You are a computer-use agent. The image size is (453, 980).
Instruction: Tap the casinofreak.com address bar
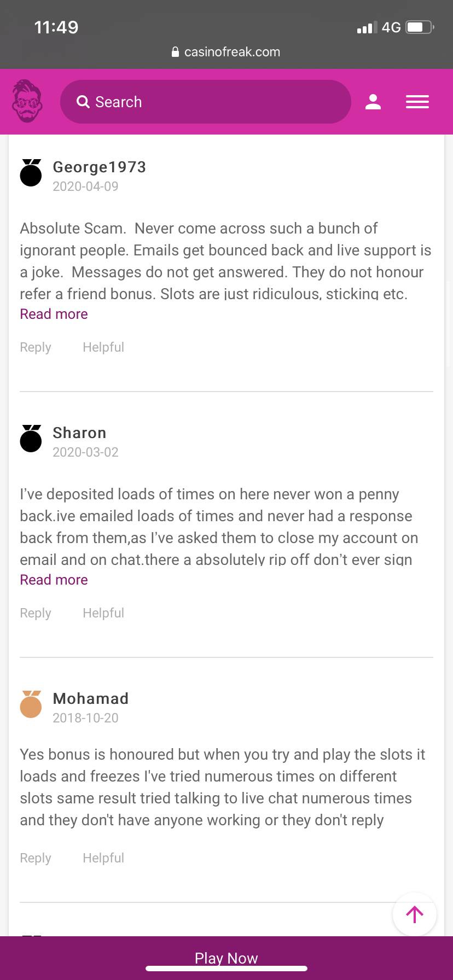click(226, 52)
